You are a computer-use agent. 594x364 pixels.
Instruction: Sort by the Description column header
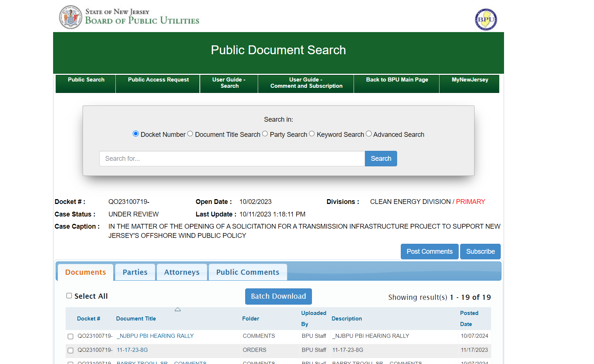click(347, 319)
